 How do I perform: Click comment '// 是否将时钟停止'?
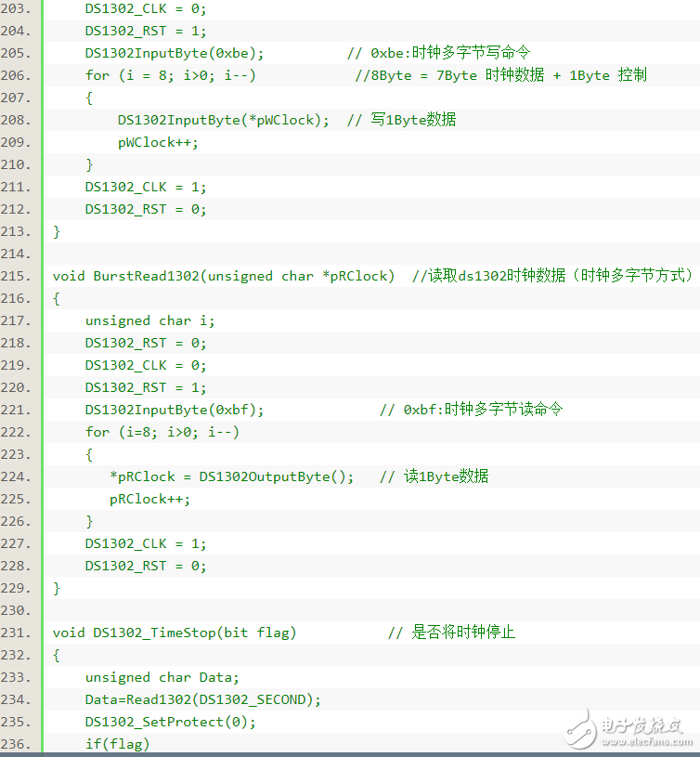[x=451, y=633]
